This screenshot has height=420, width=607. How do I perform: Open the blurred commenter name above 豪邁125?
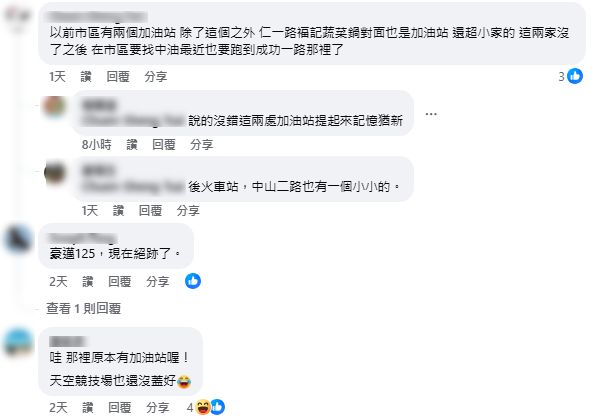[83, 238]
